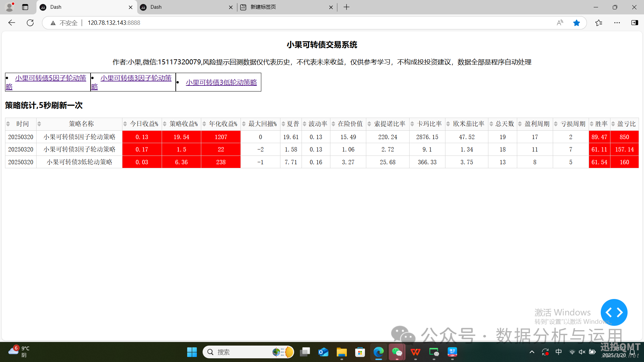Click the browser back arrow
The image size is (644, 362).
(x=12, y=23)
